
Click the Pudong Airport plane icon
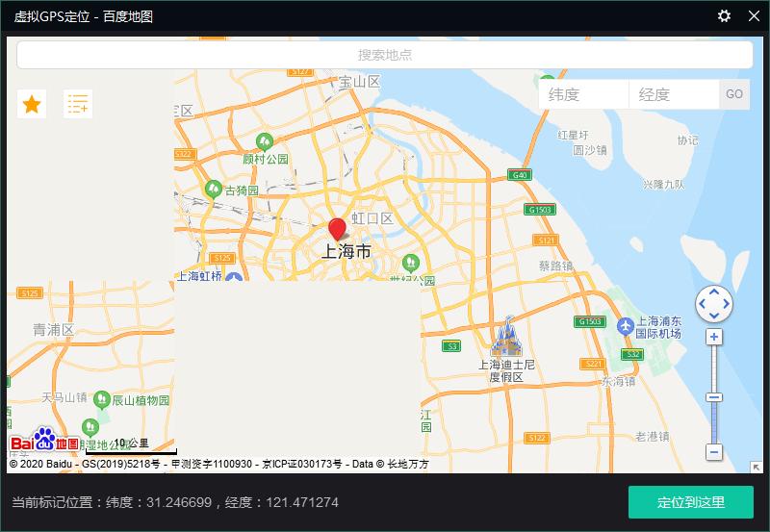click(626, 326)
